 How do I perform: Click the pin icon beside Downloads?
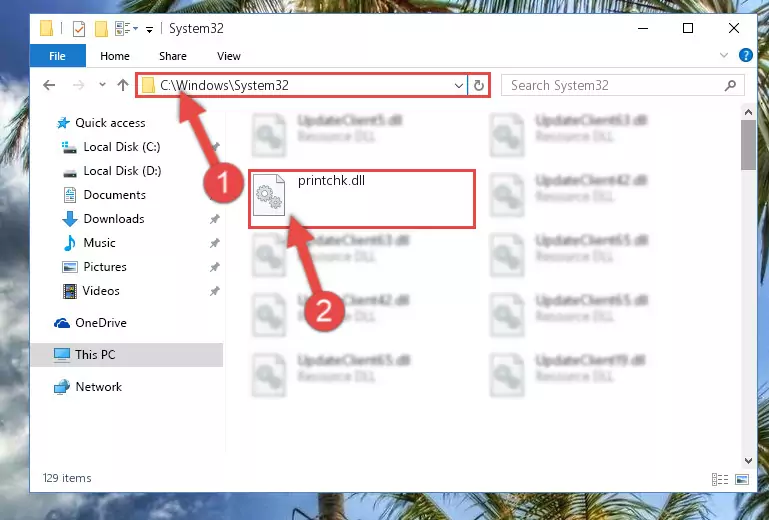point(215,219)
